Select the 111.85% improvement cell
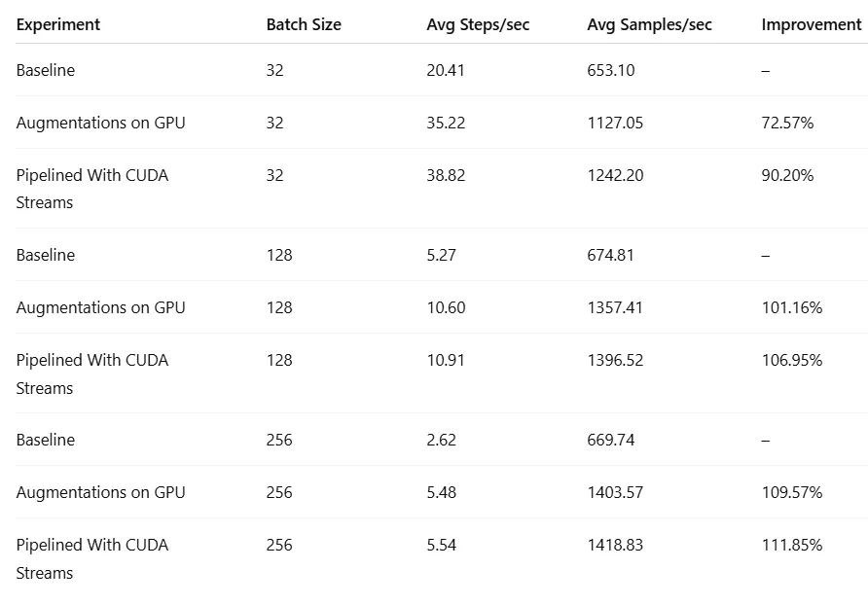The image size is (868, 605). 791,545
